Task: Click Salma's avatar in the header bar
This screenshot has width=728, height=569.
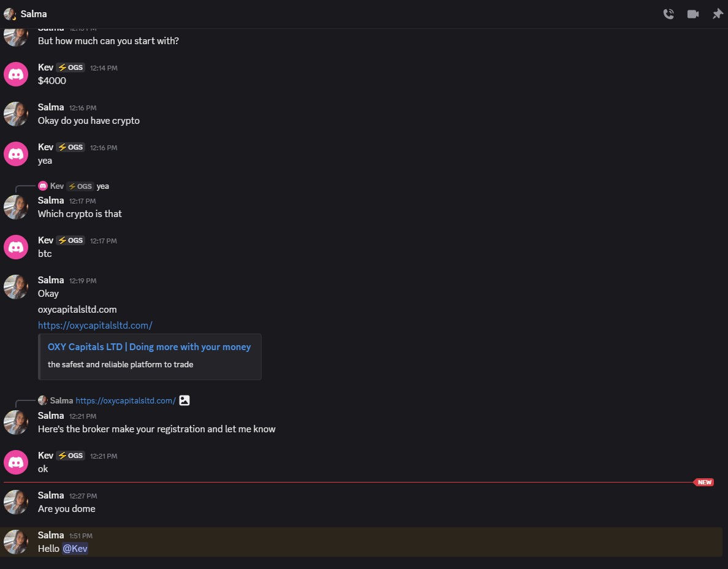Action: pos(10,14)
